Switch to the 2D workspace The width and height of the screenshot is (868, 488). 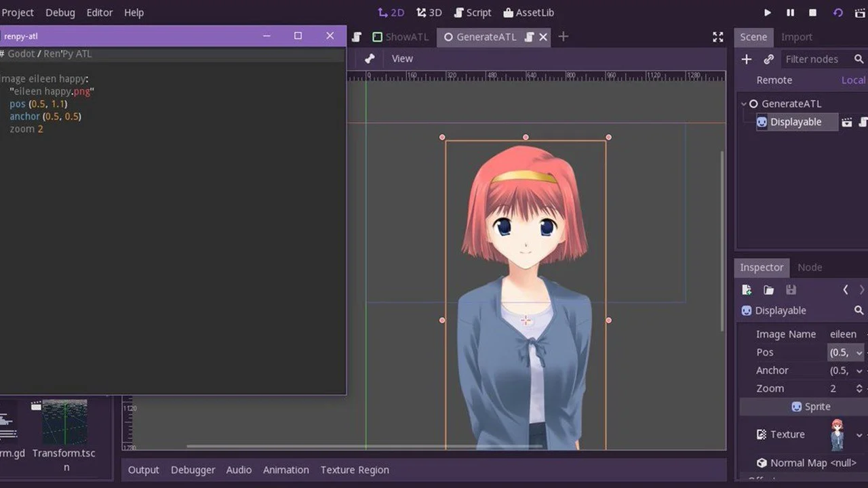point(391,12)
